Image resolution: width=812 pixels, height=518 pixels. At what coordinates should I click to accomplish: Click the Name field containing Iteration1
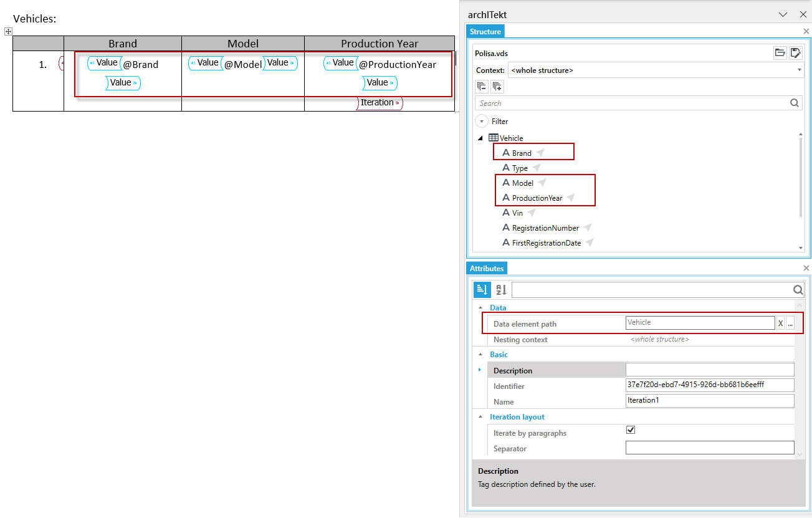710,401
